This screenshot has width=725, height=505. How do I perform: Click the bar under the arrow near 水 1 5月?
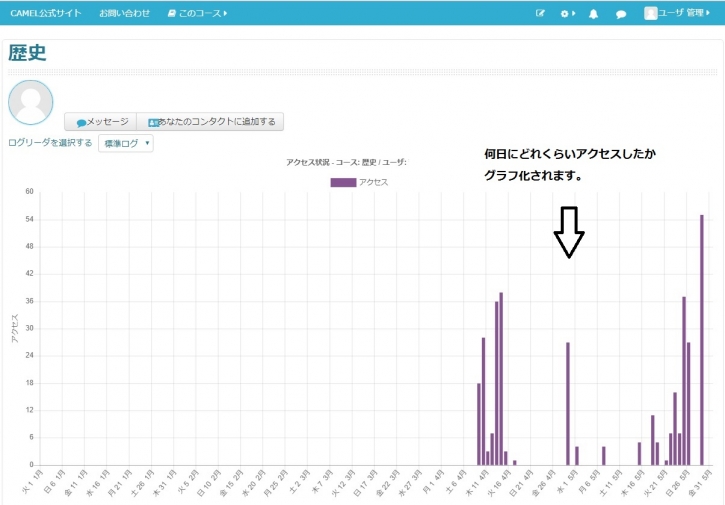pyautogui.click(x=568, y=404)
